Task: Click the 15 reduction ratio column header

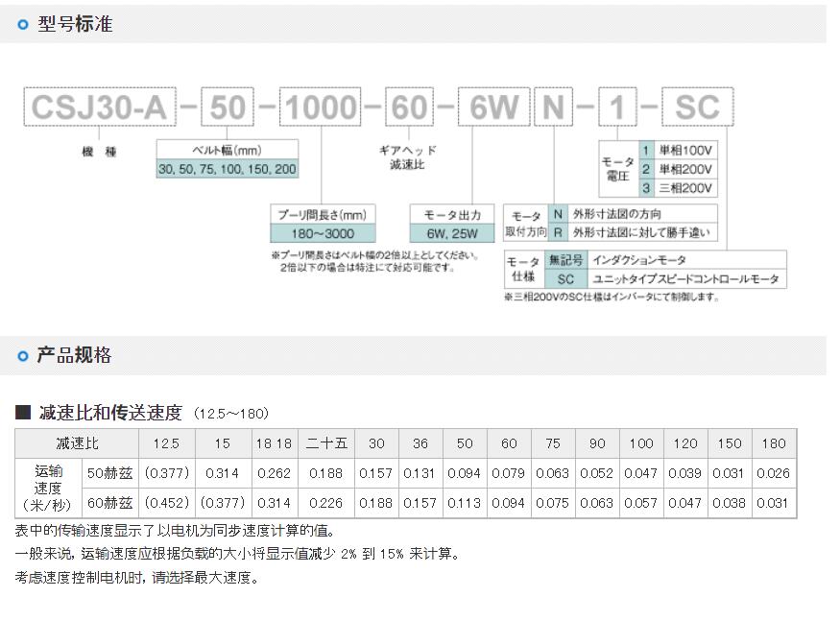Action: click(x=223, y=443)
